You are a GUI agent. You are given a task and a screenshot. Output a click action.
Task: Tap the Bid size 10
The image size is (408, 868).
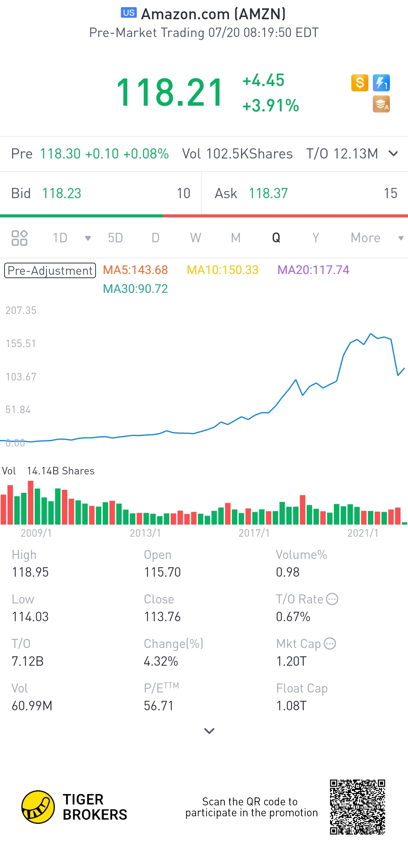184,193
